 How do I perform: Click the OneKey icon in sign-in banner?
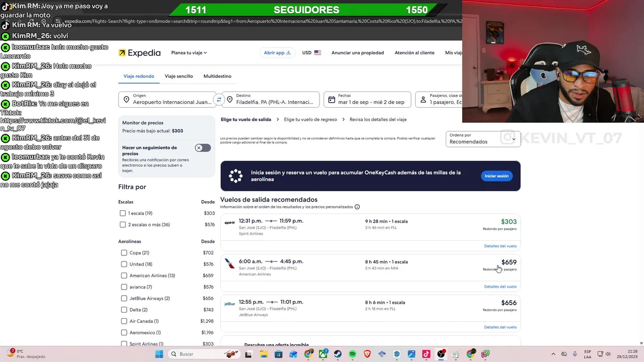pos(235,176)
